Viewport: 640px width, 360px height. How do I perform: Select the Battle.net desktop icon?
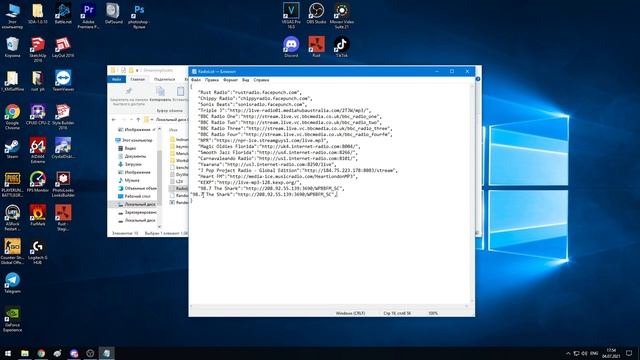(63, 13)
